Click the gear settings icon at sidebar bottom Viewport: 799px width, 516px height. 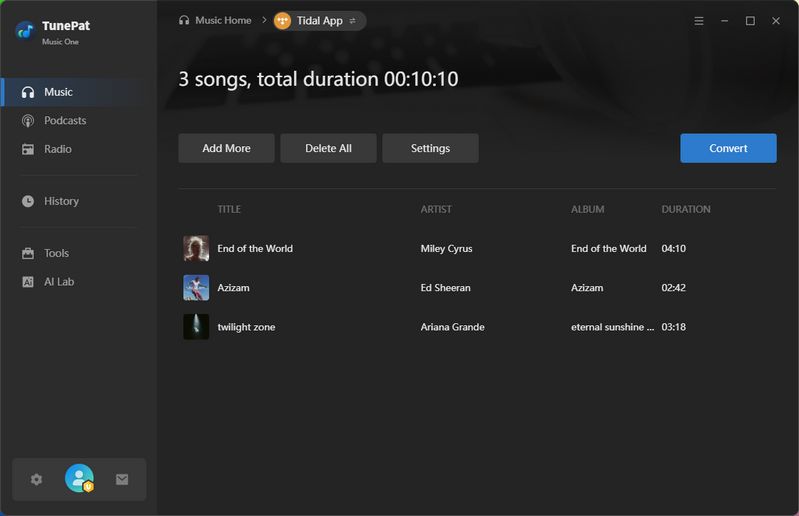tap(36, 479)
